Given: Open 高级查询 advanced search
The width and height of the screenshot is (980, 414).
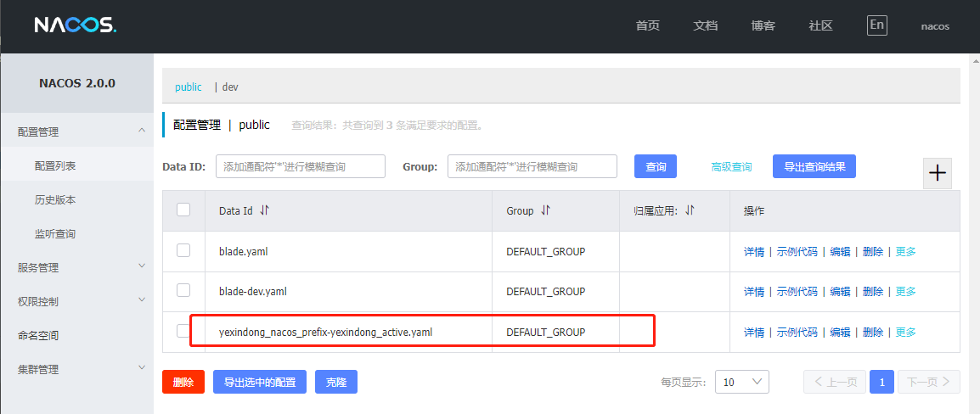Looking at the screenshot, I should (731, 167).
